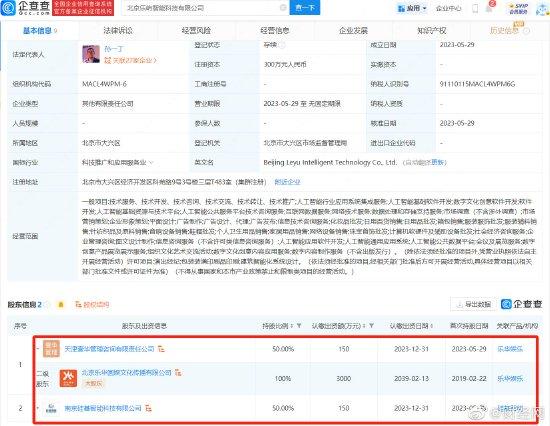Collapse shareholder row 1 with minus toggle
This screenshot has width=550, height=426.
pos(38,348)
